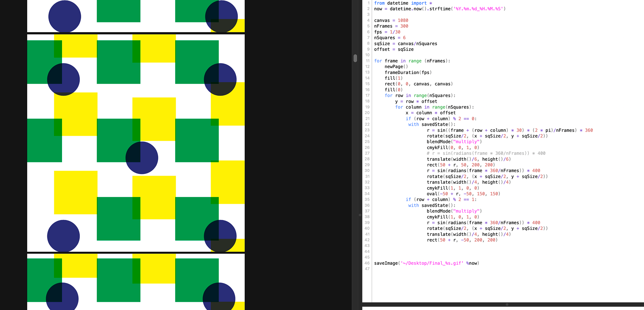Click the 'cmykFill(0, 0, 1, 0)' line
This screenshot has width=644, height=310.
(x=453, y=147)
